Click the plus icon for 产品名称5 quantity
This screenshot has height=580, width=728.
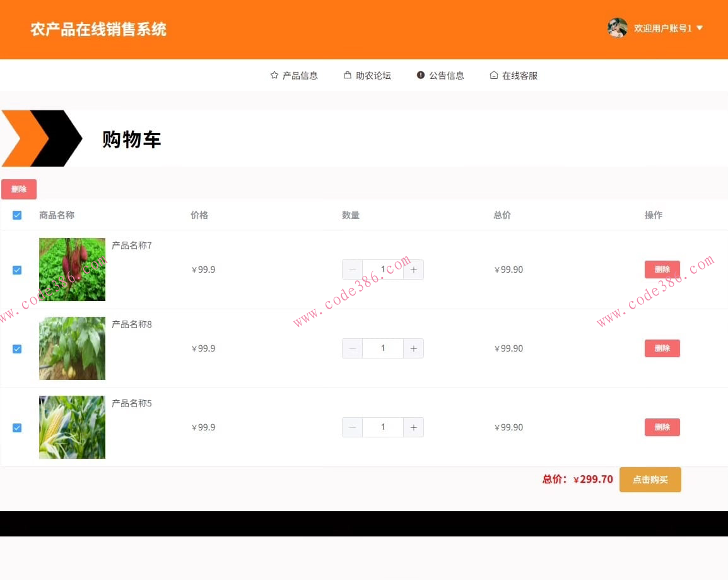click(413, 427)
